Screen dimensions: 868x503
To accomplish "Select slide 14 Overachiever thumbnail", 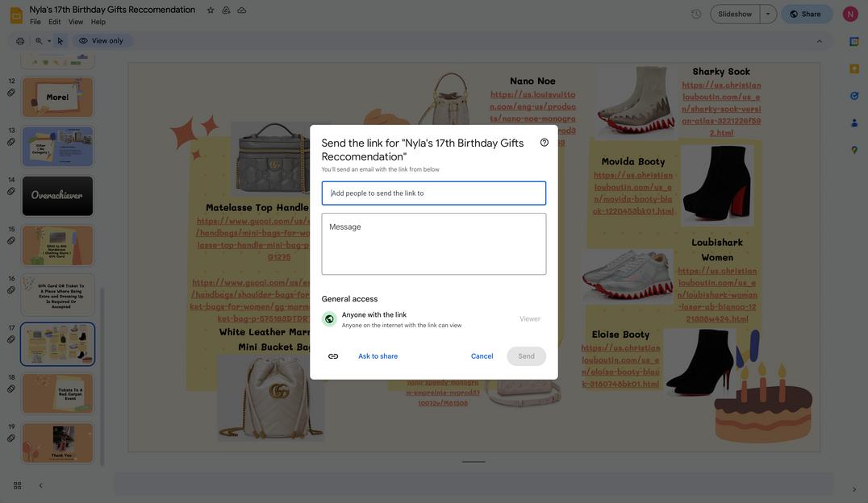I will (x=57, y=196).
